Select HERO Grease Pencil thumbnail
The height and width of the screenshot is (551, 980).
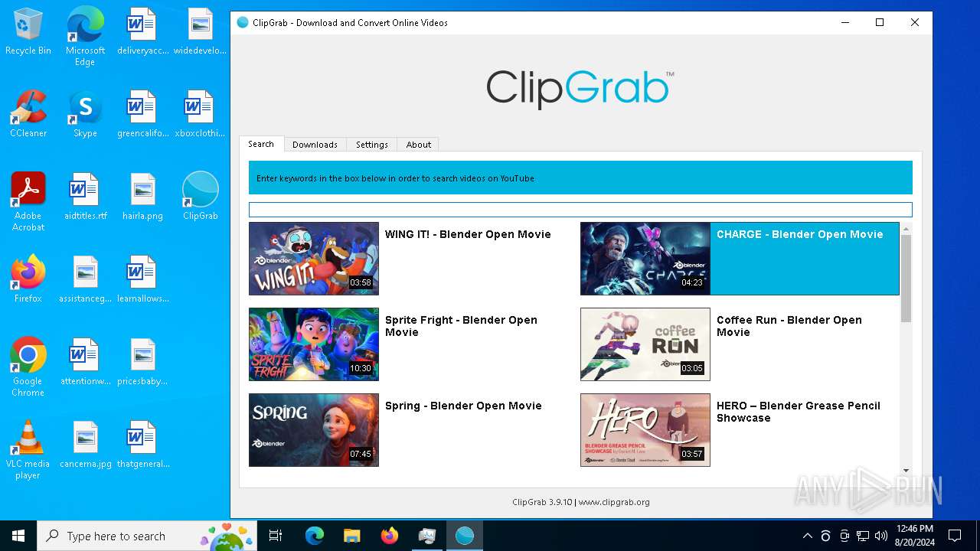click(x=645, y=430)
